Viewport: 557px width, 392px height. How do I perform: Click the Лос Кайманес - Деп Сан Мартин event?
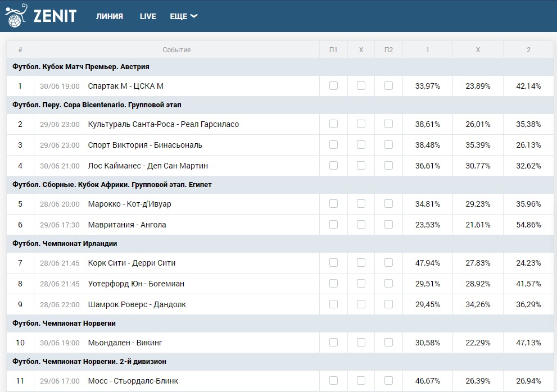tap(148, 166)
